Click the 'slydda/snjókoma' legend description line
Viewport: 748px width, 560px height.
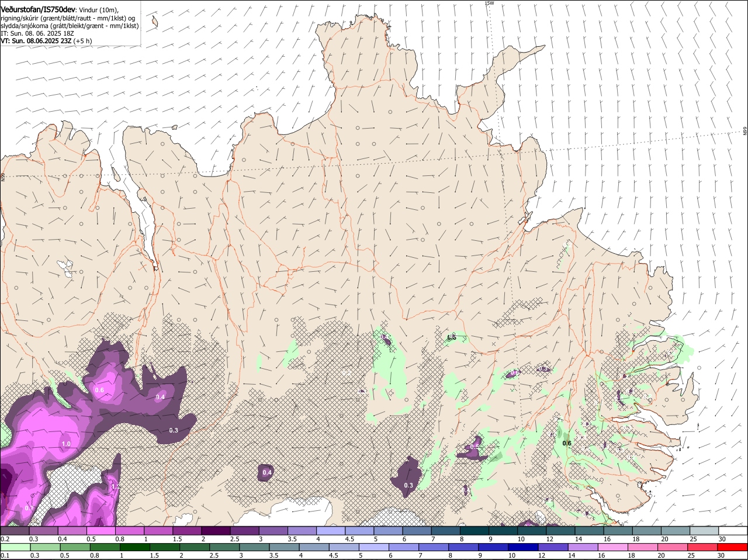(70, 26)
